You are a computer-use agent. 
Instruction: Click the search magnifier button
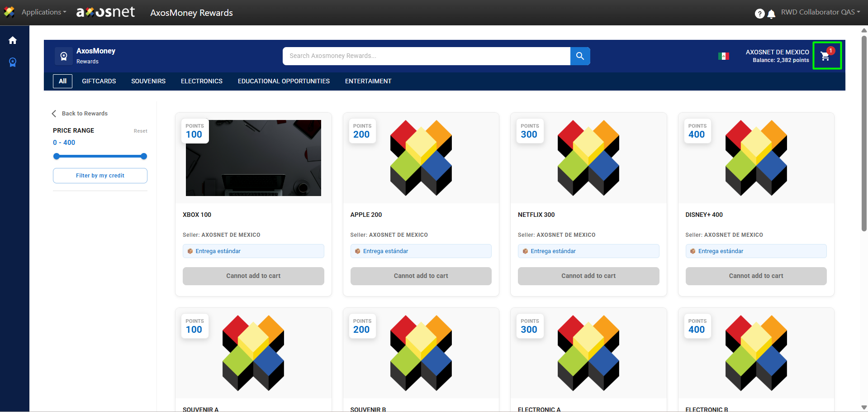tap(580, 56)
